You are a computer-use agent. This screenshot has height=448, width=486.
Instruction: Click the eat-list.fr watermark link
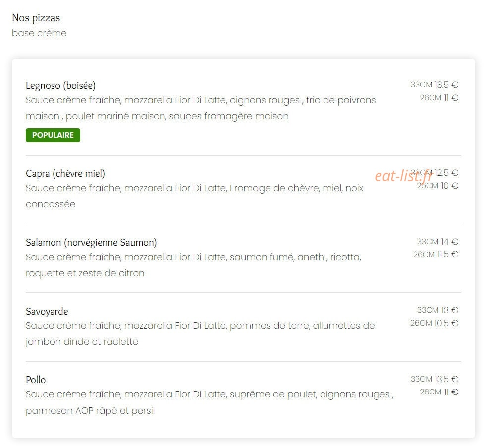(x=403, y=176)
